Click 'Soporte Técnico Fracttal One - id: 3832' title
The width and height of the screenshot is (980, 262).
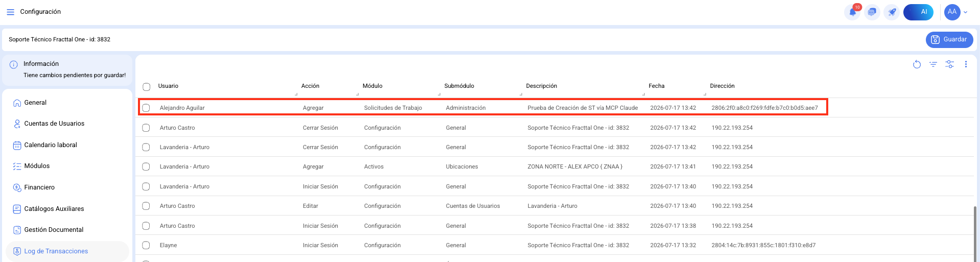pos(59,39)
